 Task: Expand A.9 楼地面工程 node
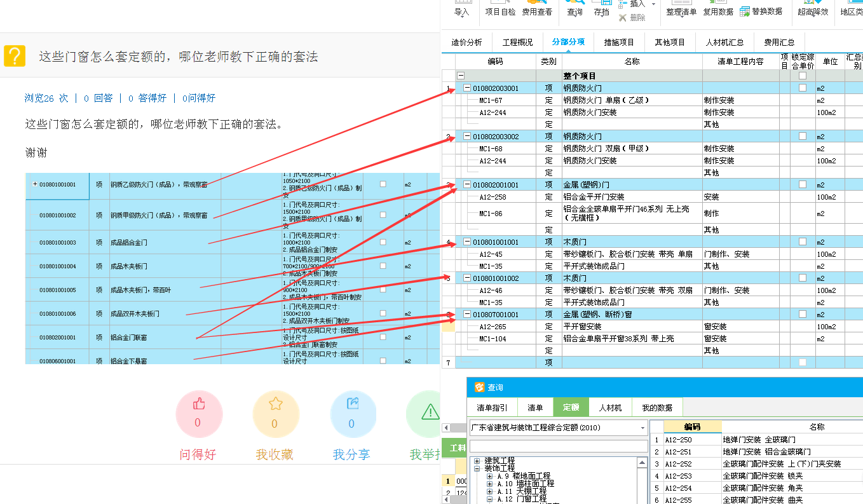pyautogui.click(x=489, y=476)
